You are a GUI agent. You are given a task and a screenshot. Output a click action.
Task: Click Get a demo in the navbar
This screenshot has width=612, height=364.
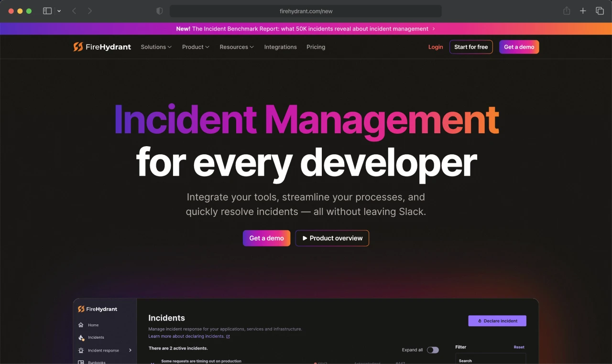(519, 47)
